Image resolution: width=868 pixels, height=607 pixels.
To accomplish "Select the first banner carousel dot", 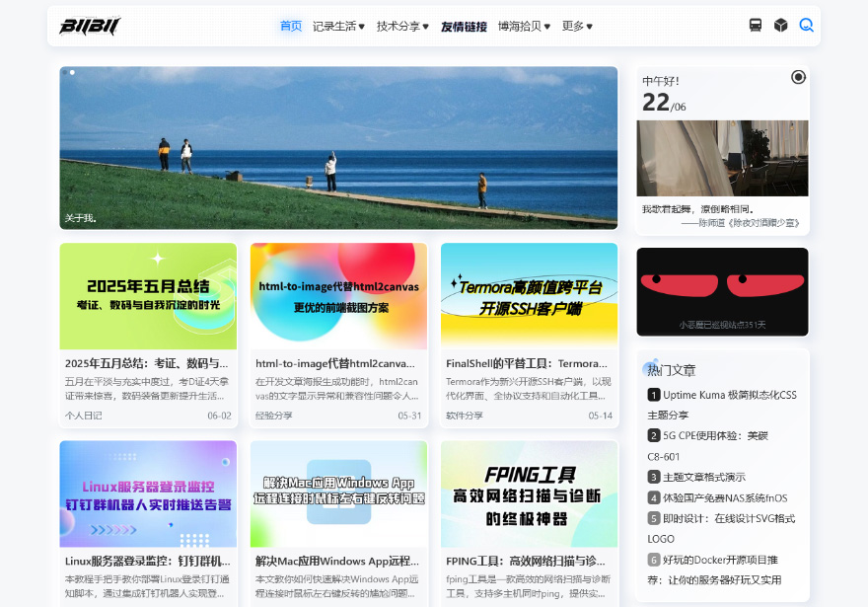I will coord(65,72).
